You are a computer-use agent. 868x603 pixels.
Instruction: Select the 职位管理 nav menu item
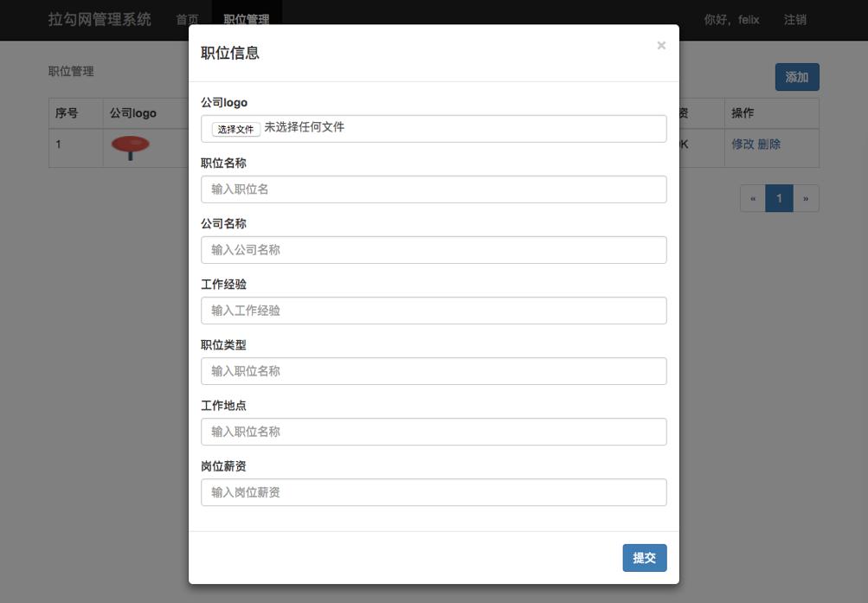click(247, 20)
